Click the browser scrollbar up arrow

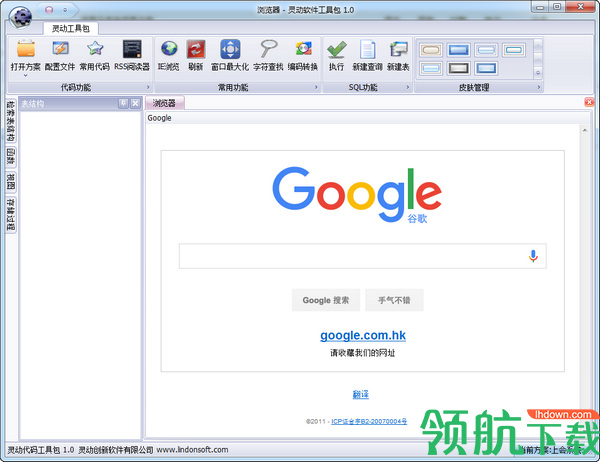[585, 131]
